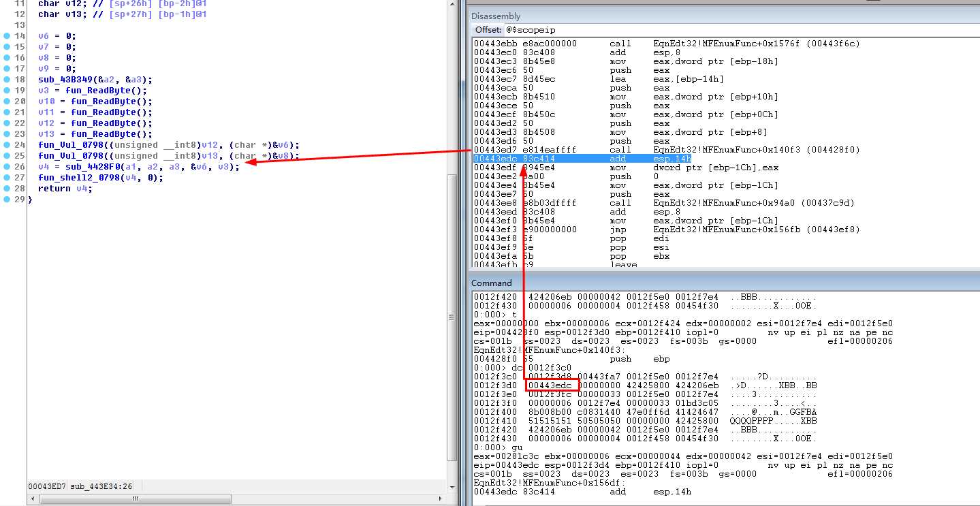Click address 00043ED7 in pseudocode status bar
The image size is (980, 506).
(46, 486)
